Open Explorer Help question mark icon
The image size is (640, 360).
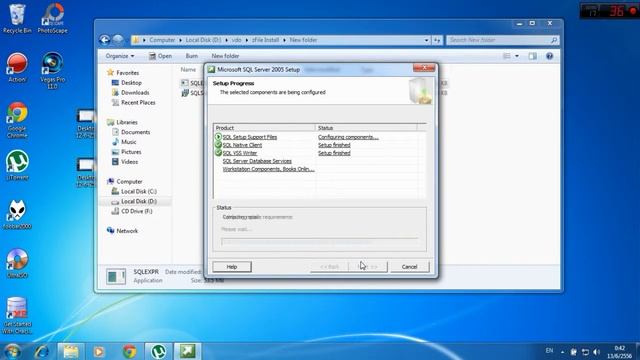point(549,56)
